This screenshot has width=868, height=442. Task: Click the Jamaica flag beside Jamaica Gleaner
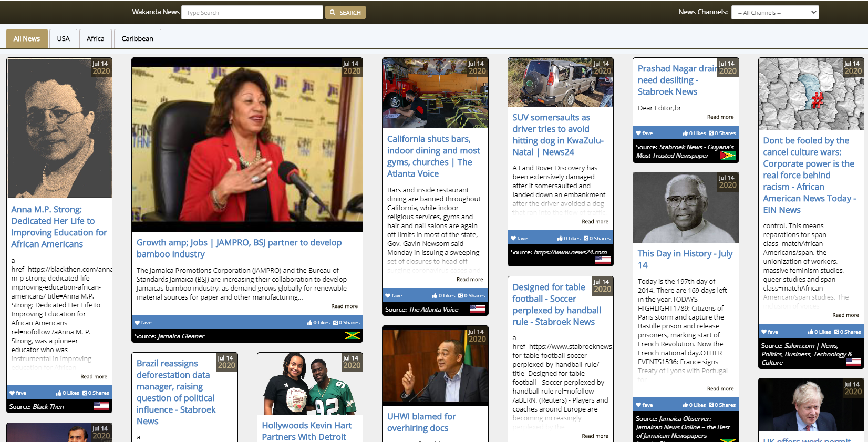point(352,336)
